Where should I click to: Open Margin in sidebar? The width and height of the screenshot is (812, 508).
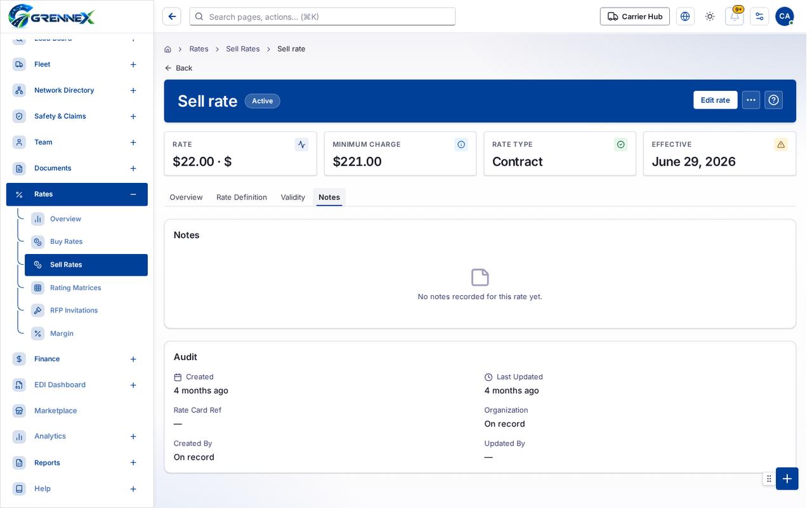(86, 333)
